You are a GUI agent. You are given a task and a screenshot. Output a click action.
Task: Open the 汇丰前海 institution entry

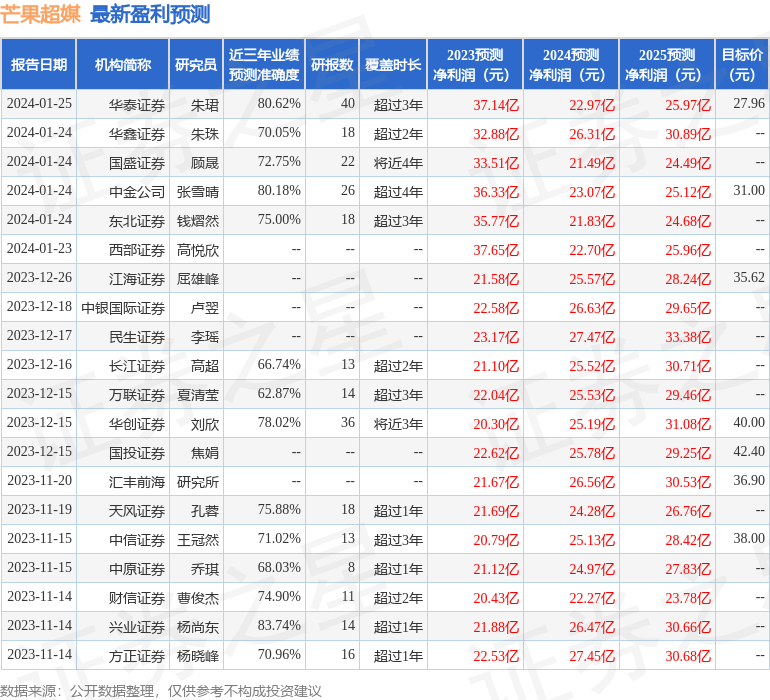pos(137,482)
